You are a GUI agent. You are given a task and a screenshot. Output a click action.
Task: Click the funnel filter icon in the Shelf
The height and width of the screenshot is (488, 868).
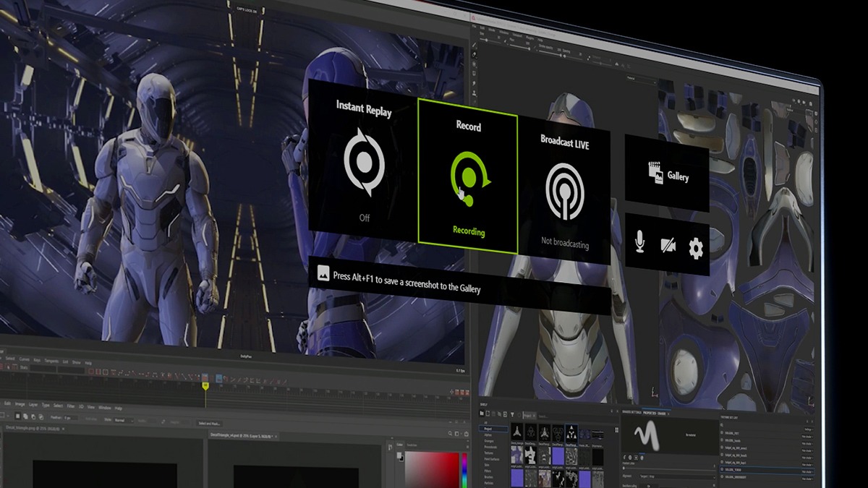512,415
